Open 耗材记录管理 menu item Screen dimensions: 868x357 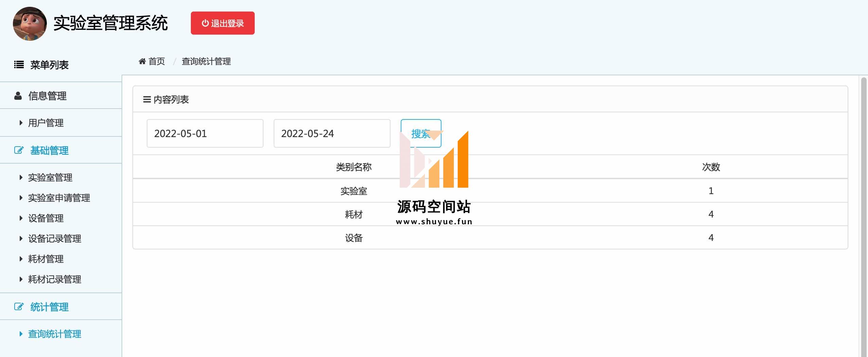[55, 279]
